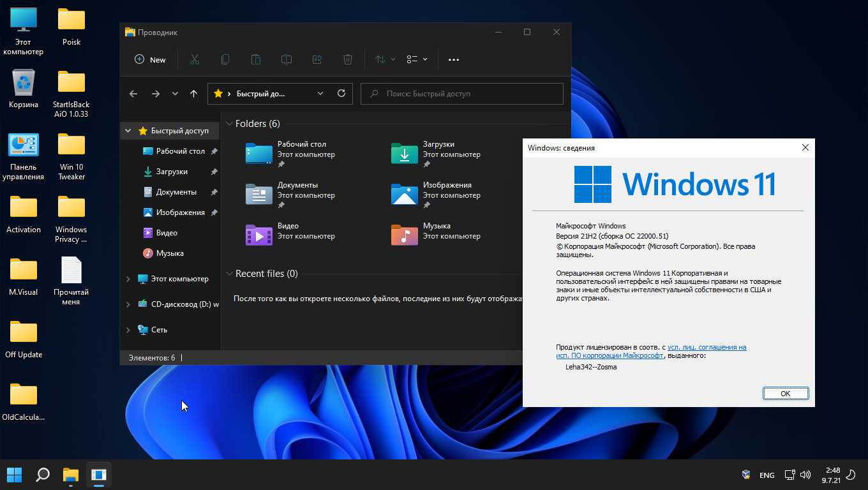Select the Прочитай меня text file
The width and height of the screenshot is (868, 490).
[x=71, y=281]
